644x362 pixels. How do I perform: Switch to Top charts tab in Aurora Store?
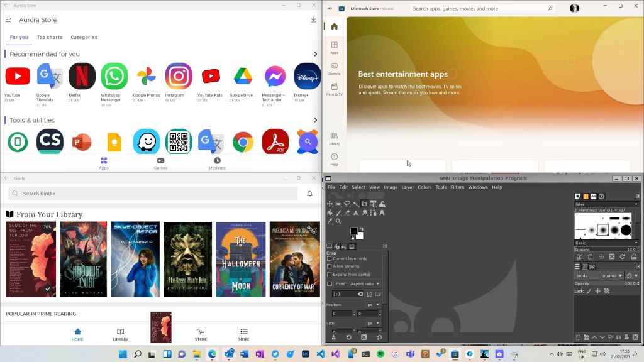pos(50,37)
